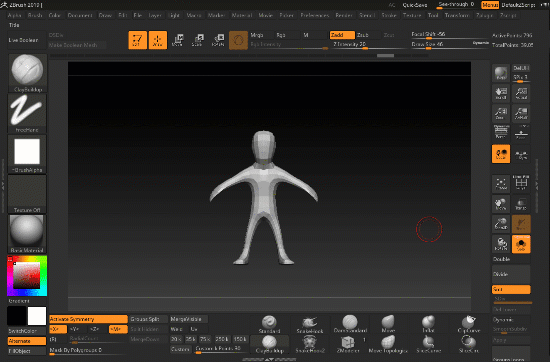Open the Brush menu

click(35, 15)
